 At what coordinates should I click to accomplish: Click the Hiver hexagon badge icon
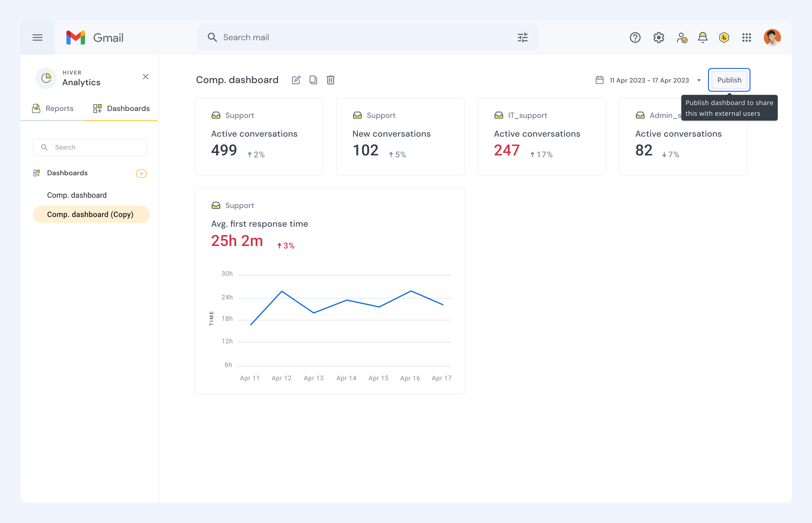click(724, 37)
